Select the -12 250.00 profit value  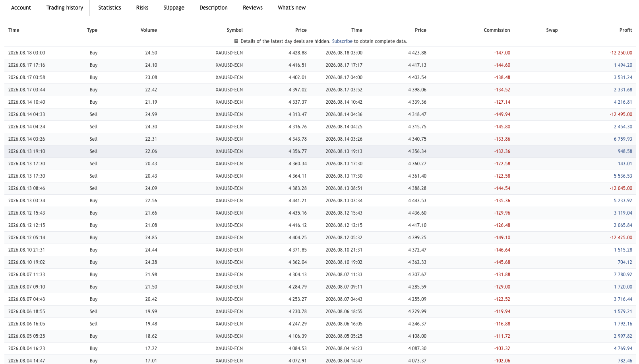[x=621, y=53]
